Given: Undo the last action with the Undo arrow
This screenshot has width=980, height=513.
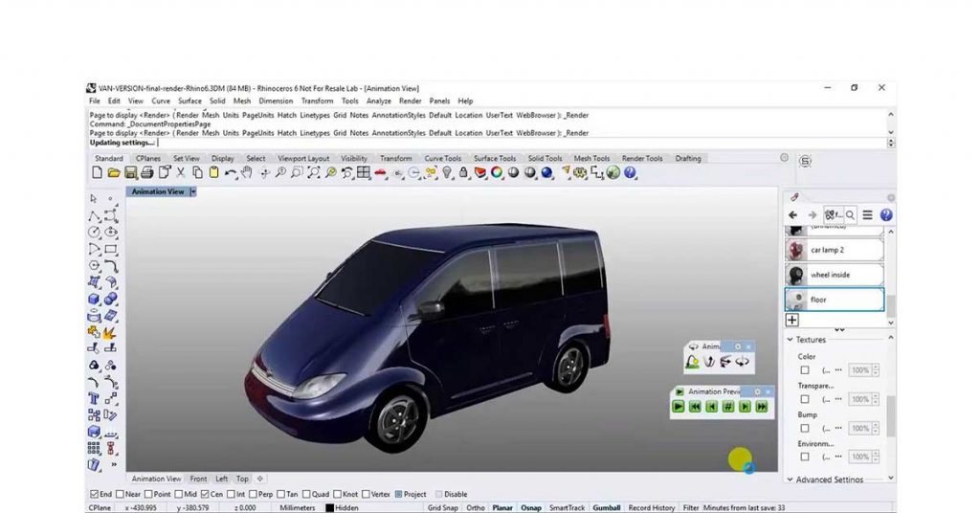Looking at the screenshot, I should tap(231, 173).
